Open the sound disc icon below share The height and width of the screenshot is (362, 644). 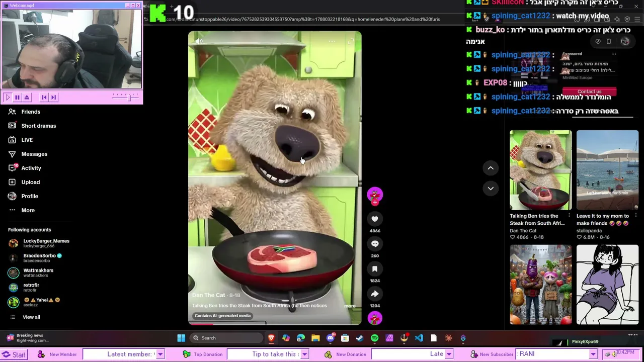tap(375, 318)
